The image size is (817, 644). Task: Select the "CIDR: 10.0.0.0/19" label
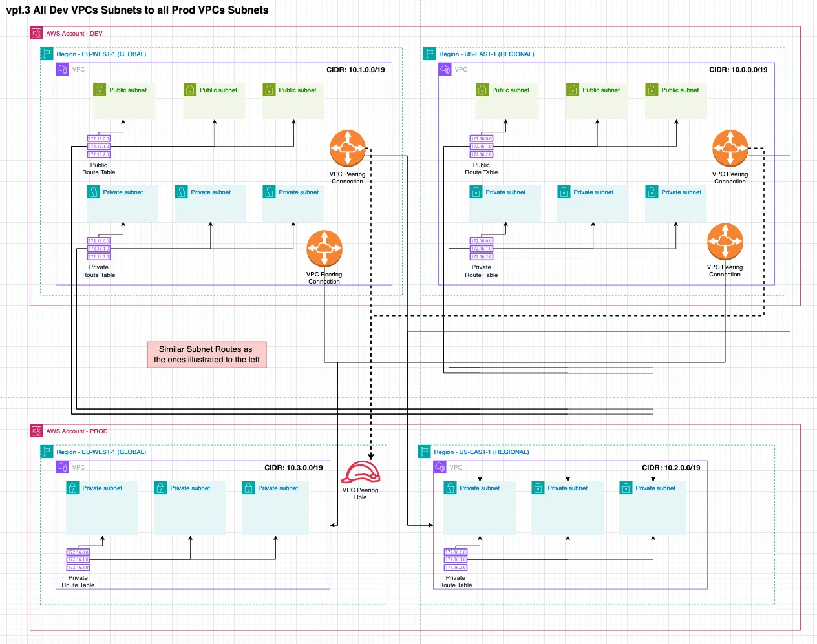(x=738, y=70)
